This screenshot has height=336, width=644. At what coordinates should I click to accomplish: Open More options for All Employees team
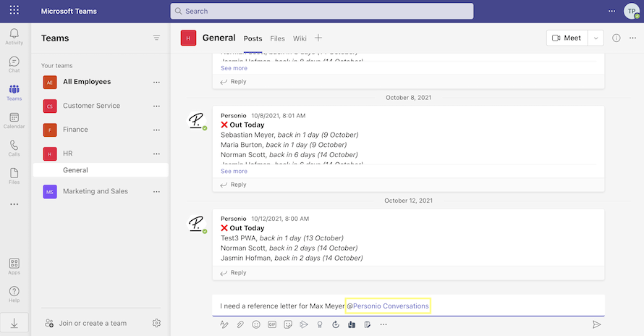(156, 82)
